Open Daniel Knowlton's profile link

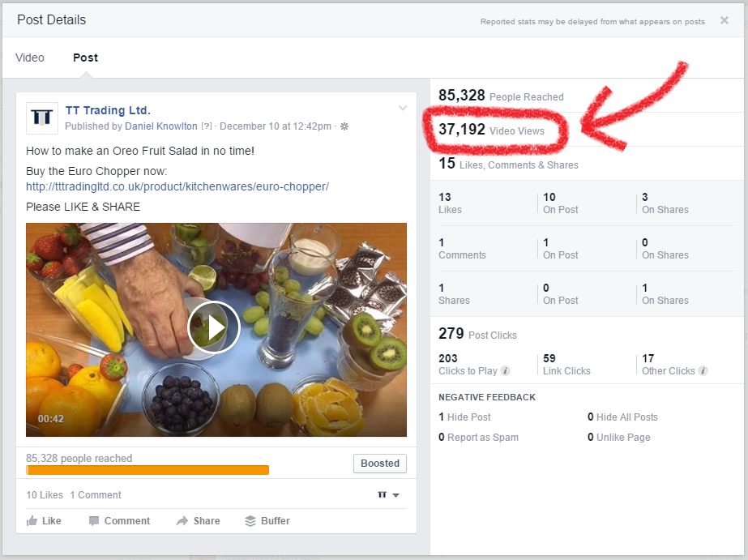pos(160,126)
